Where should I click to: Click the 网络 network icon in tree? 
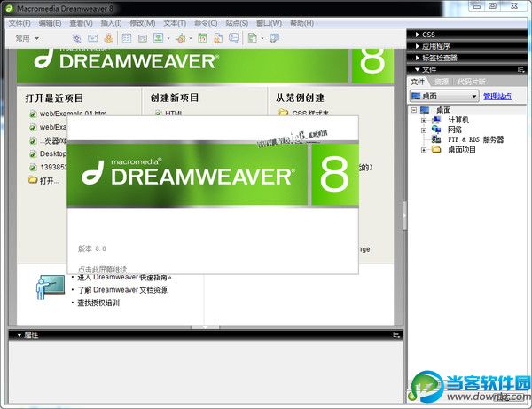click(436, 130)
